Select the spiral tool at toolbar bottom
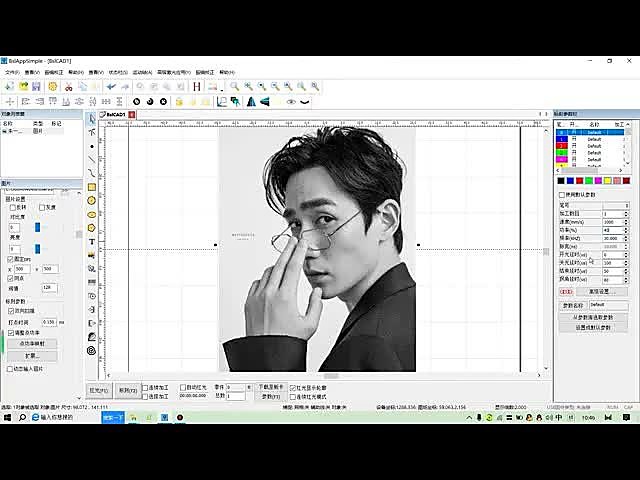This screenshot has width=640, height=480. pos(92,351)
